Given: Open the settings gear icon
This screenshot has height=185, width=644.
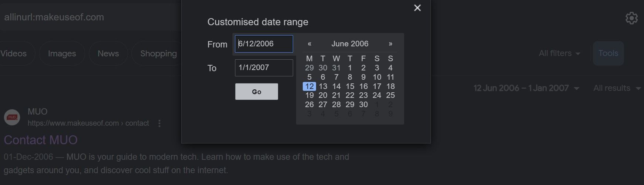Looking at the screenshot, I should pyautogui.click(x=631, y=18).
